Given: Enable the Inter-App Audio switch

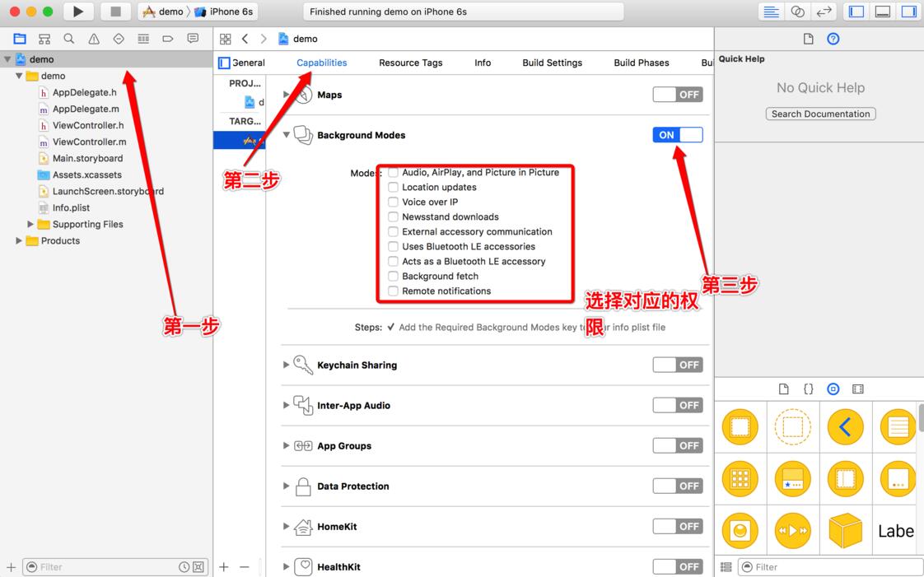Looking at the screenshot, I should 678,405.
